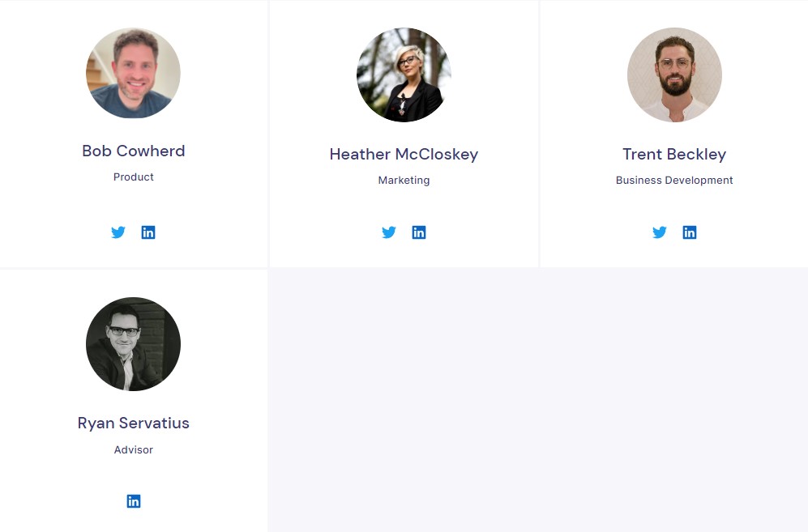808x532 pixels.
Task: Click the Marketing role label
Action: point(404,180)
